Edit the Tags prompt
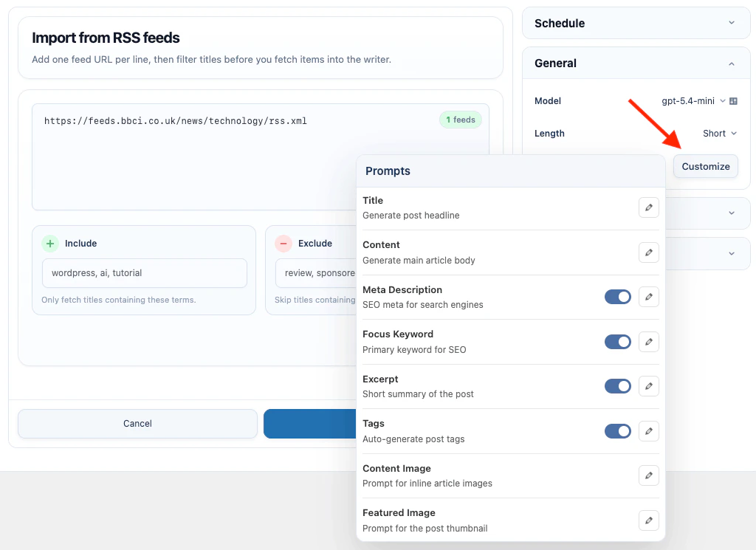 [x=648, y=431]
